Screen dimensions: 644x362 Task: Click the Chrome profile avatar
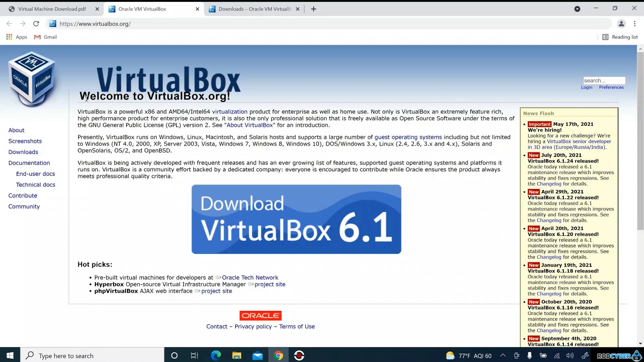coord(622,23)
